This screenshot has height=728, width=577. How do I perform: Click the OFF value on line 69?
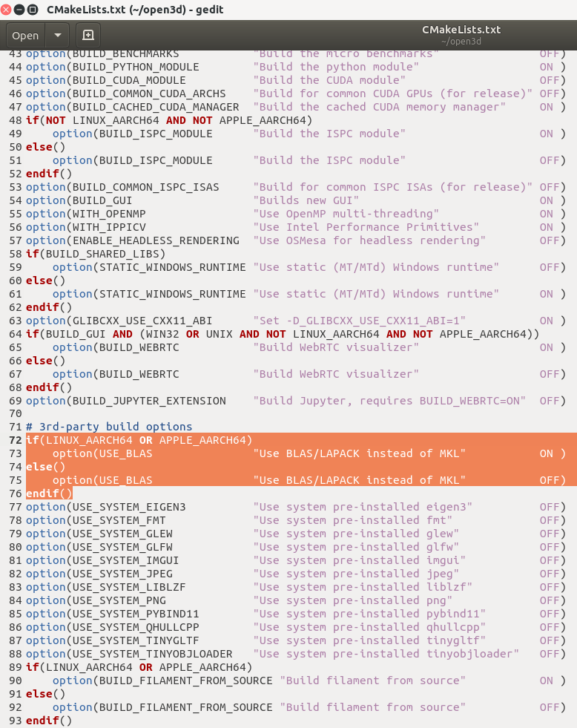click(550, 401)
